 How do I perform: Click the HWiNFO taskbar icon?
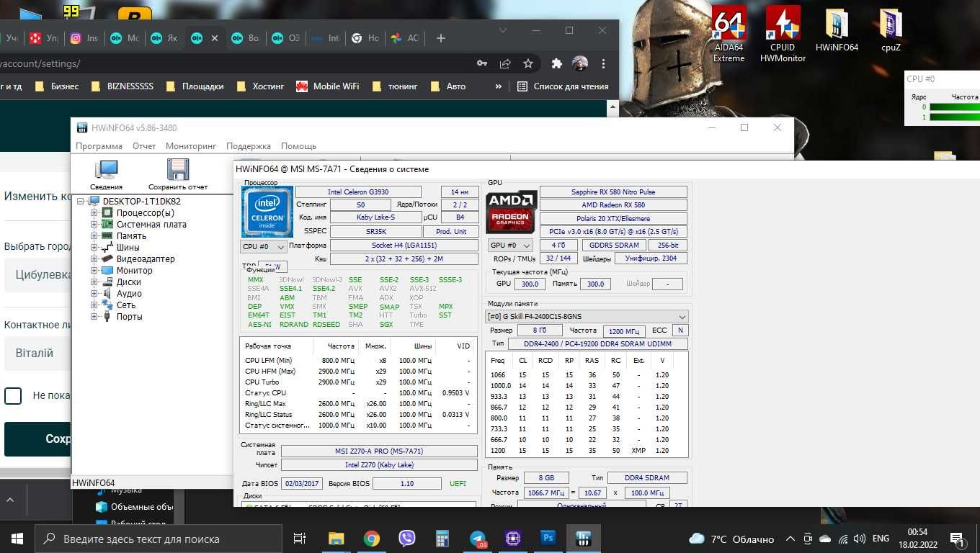pos(584,538)
